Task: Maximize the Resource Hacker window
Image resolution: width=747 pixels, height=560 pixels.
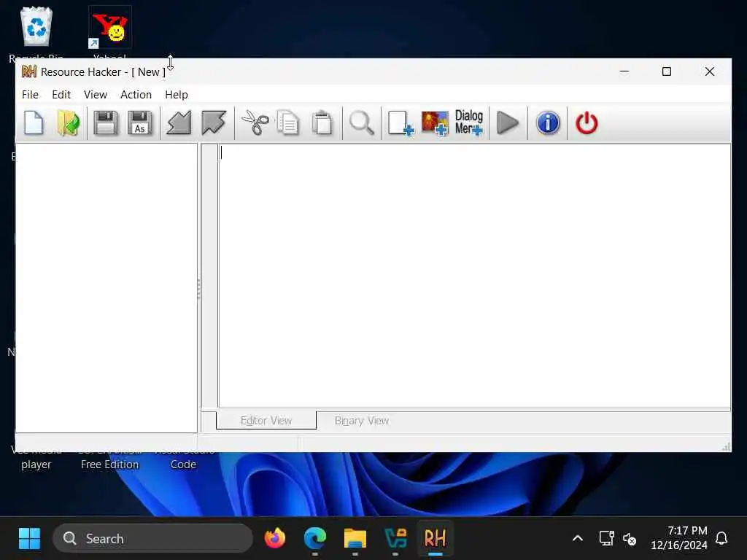Action: pyautogui.click(x=667, y=71)
